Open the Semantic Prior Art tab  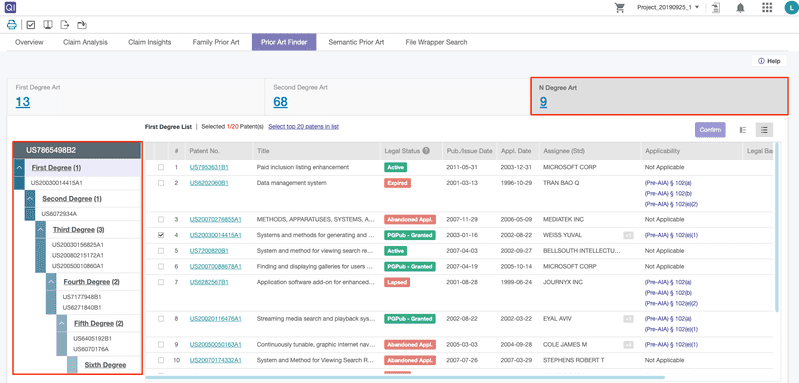point(356,42)
